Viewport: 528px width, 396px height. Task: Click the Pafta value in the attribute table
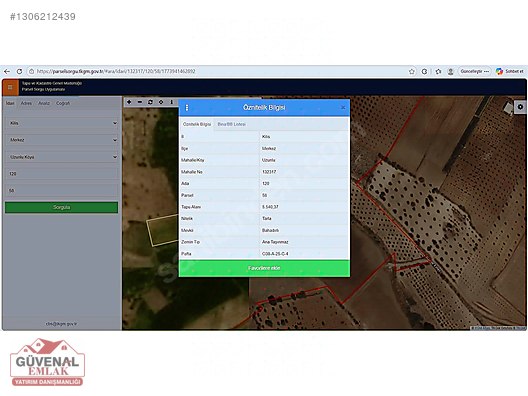click(x=275, y=254)
